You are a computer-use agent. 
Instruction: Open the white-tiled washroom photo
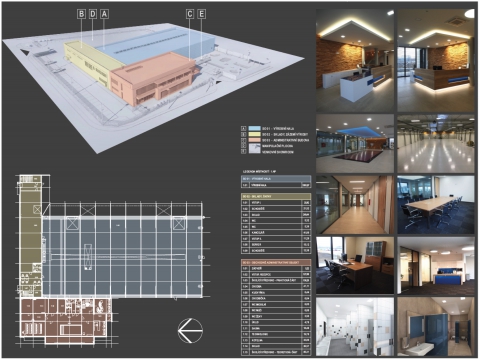(355, 327)
